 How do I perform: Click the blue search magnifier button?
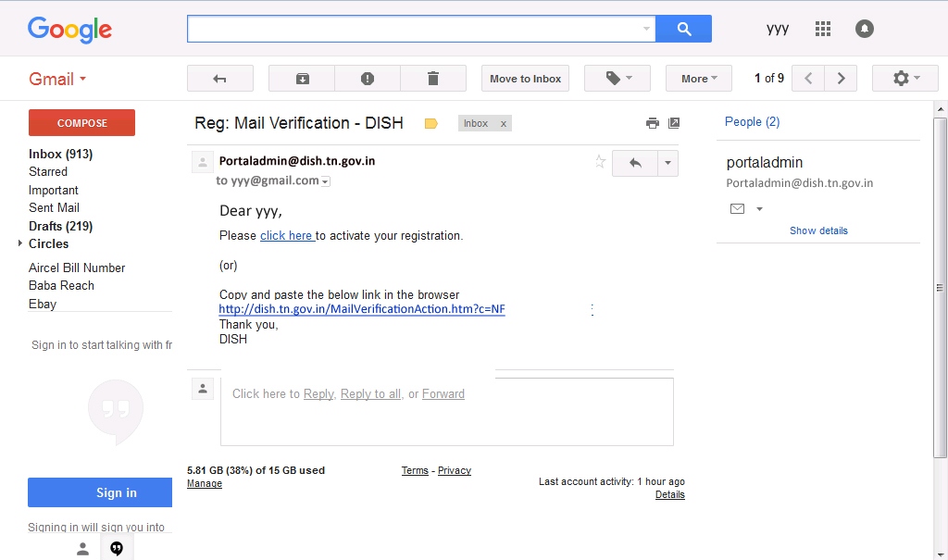pyautogui.click(x=684, y=29)
